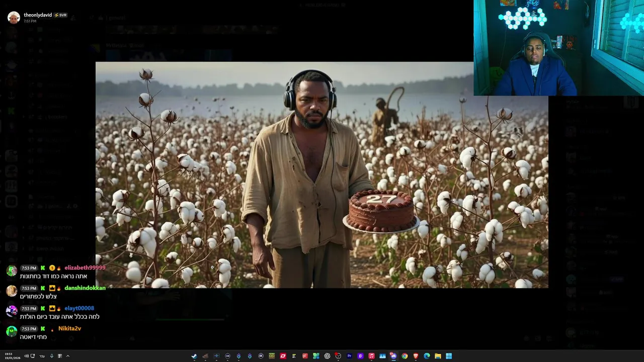Viewport: 644px width, 362px height.
Task: Click the gold coin badge beside elizabeth99999
Action: (x=52, y=268)
